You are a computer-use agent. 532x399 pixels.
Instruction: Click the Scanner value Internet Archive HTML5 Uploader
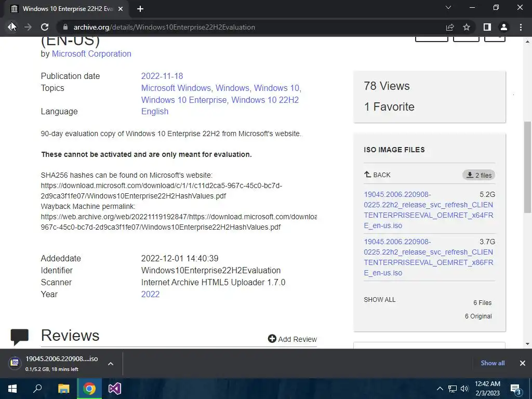213,282
